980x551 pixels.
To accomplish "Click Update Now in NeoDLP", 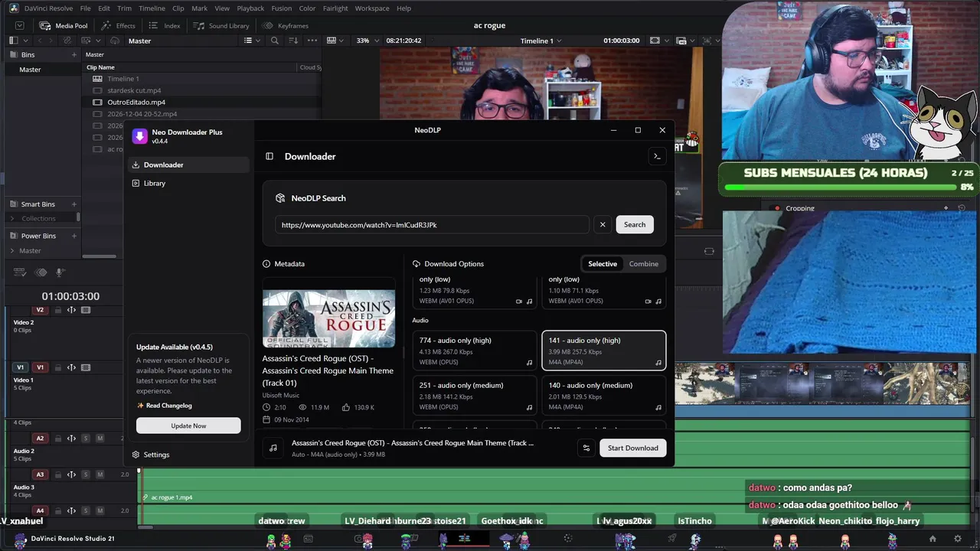I will (188, 425).
